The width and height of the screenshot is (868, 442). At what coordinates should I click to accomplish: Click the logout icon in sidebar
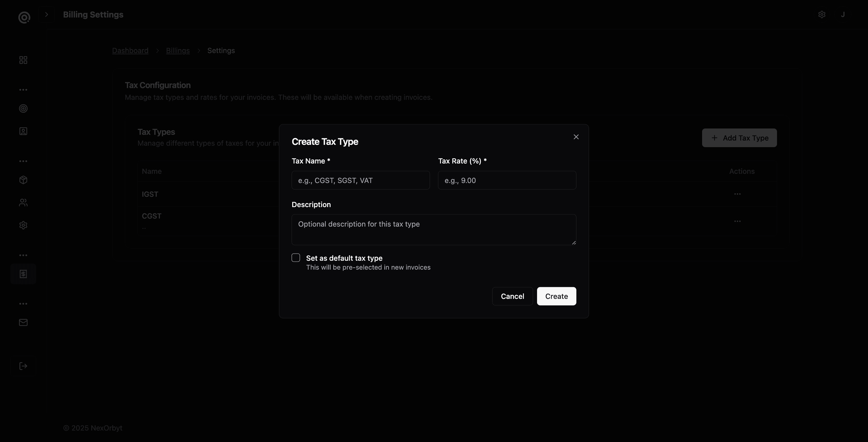click(x=23, y=366)
